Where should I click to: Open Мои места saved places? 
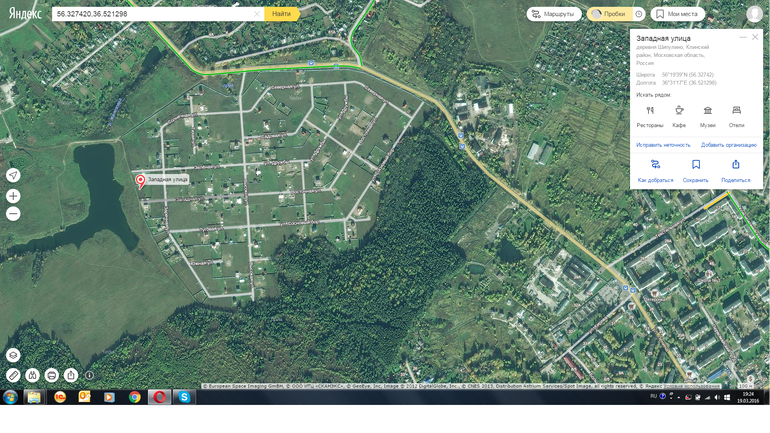(x=677, y=14)
